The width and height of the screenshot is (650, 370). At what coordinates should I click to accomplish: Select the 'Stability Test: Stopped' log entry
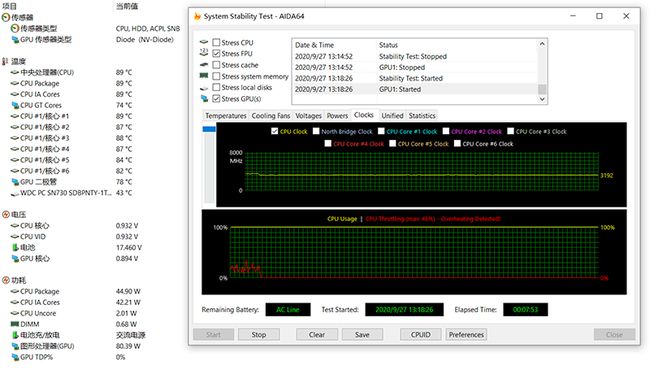pyautogui.click(x=415, y=56)
